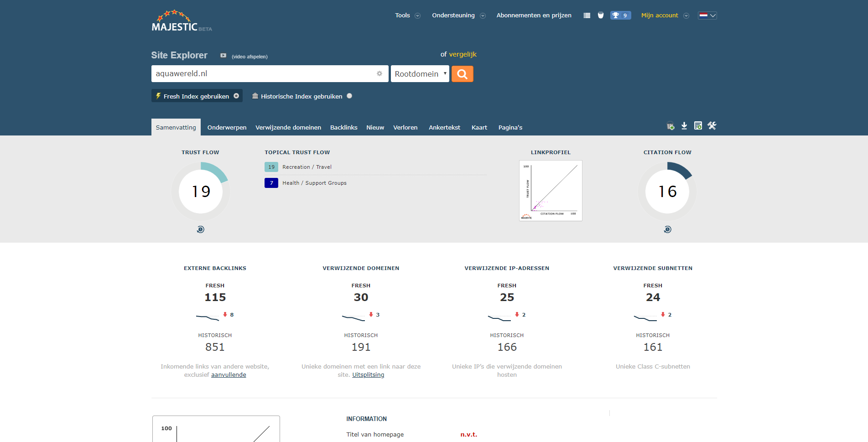This screenshot has width=868, height=442.
Task: Click the historical IP value 166
Action: click(507, 347)
